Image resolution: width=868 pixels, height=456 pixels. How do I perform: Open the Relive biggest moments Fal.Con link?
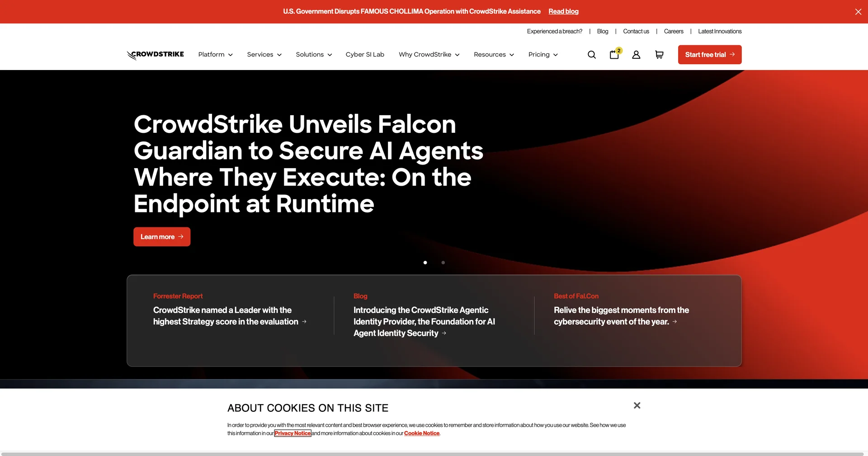click(x=621, y=316)
